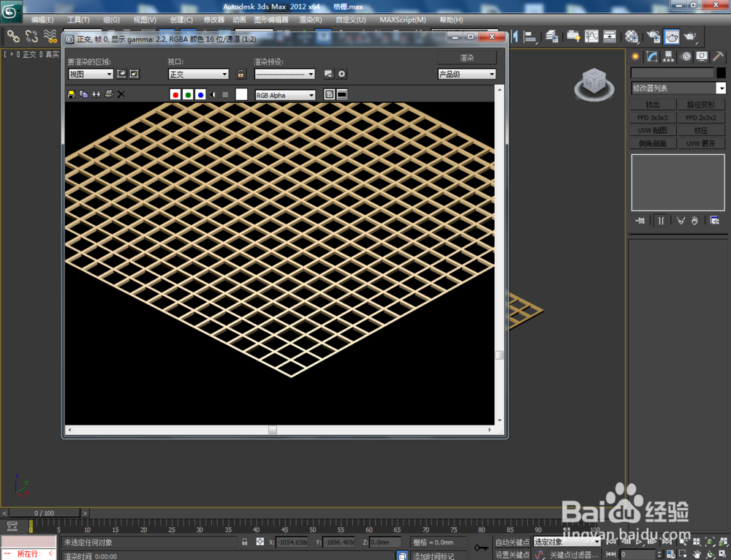Click the Edit Region icon in render window
Screen dimensions: 731x560
[121, 74]
